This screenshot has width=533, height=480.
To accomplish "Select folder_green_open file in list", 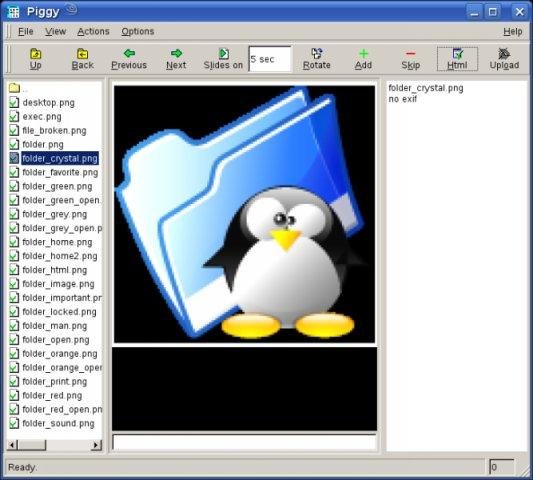I will click(62, 200).
